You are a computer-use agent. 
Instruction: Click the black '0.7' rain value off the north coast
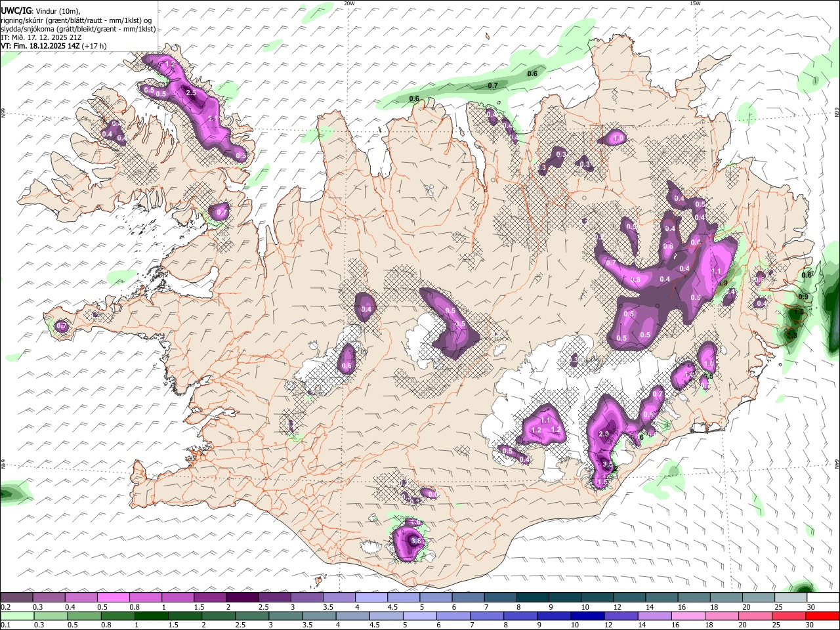point(493,86)
